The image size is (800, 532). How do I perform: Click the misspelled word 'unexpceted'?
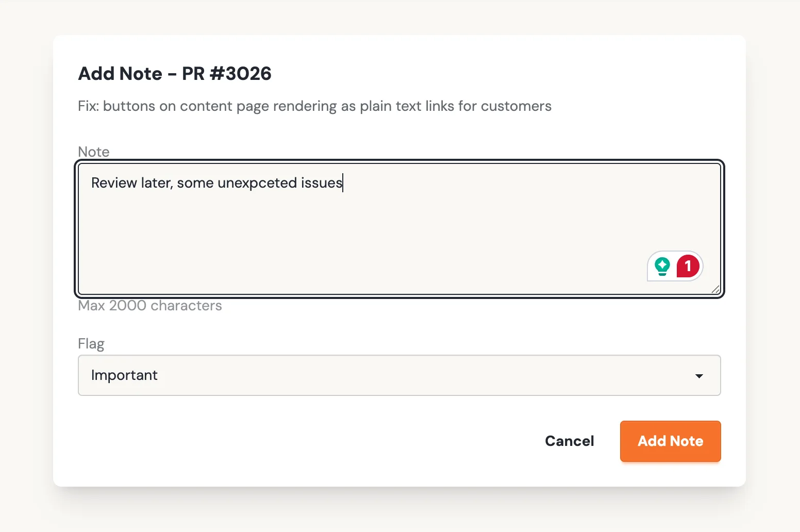(x=257, y=183)
